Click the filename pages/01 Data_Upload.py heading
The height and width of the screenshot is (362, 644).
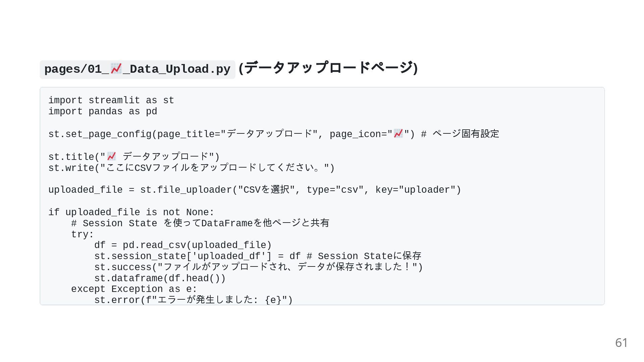138,69
